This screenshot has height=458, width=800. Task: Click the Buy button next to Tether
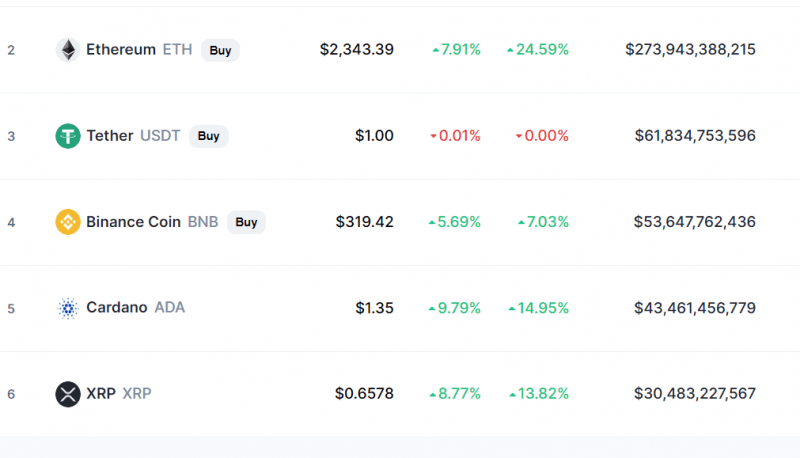pos(209,136)
